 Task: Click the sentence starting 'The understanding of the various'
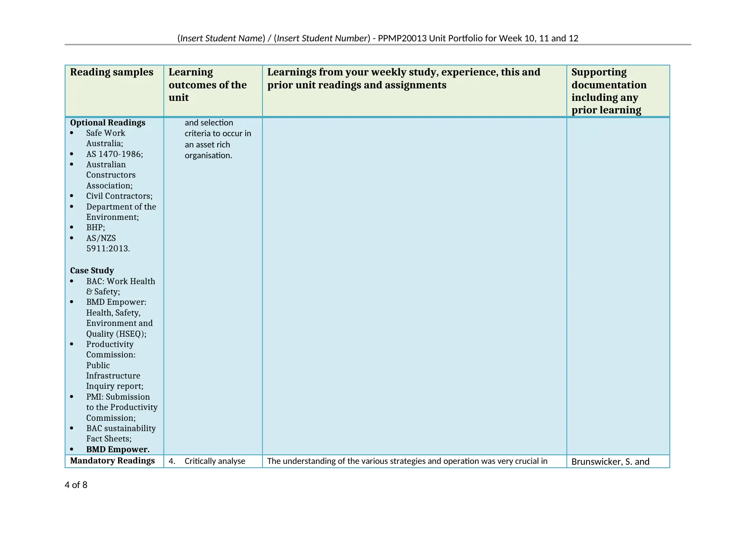point(407,461)
